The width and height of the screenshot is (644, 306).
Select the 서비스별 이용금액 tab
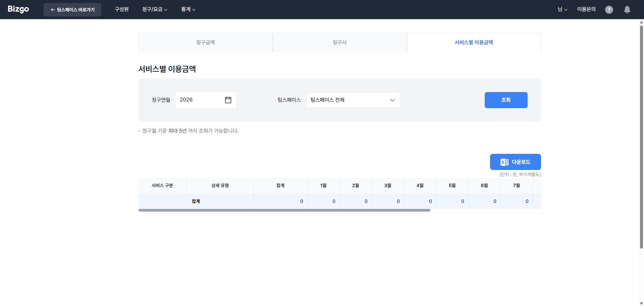474,43
